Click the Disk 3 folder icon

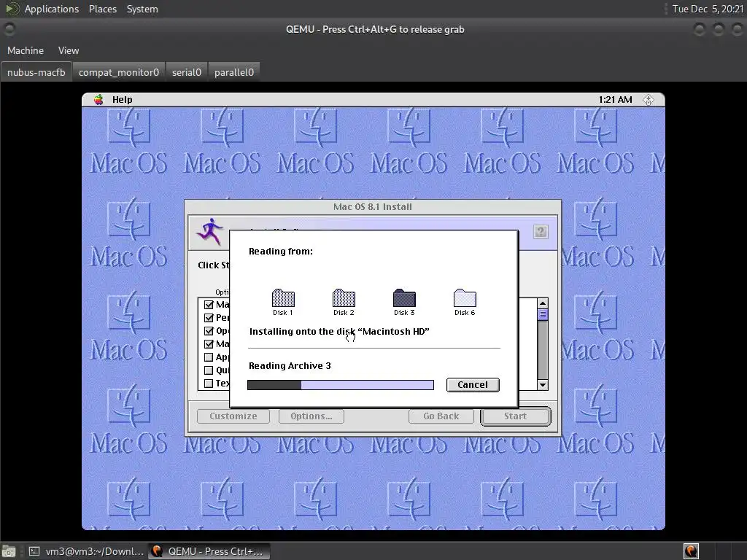click(x=404, y=298)
